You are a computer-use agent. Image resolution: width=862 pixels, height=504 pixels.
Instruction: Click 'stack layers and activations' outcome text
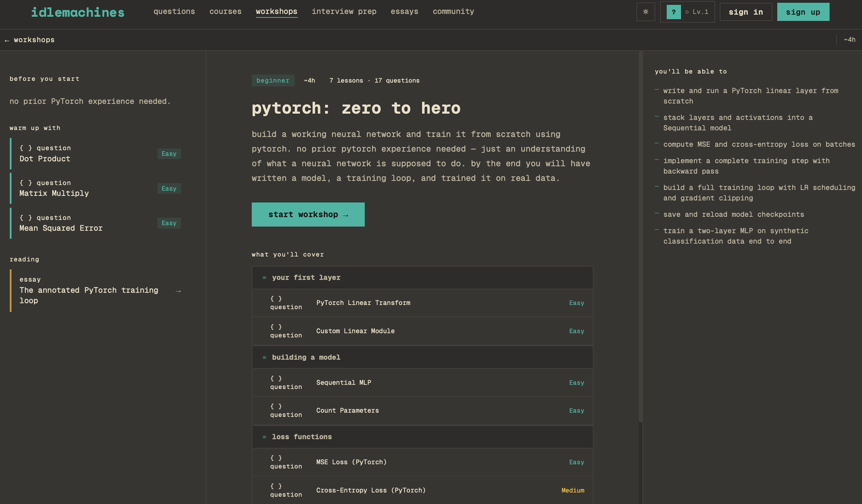pos(738,123)
